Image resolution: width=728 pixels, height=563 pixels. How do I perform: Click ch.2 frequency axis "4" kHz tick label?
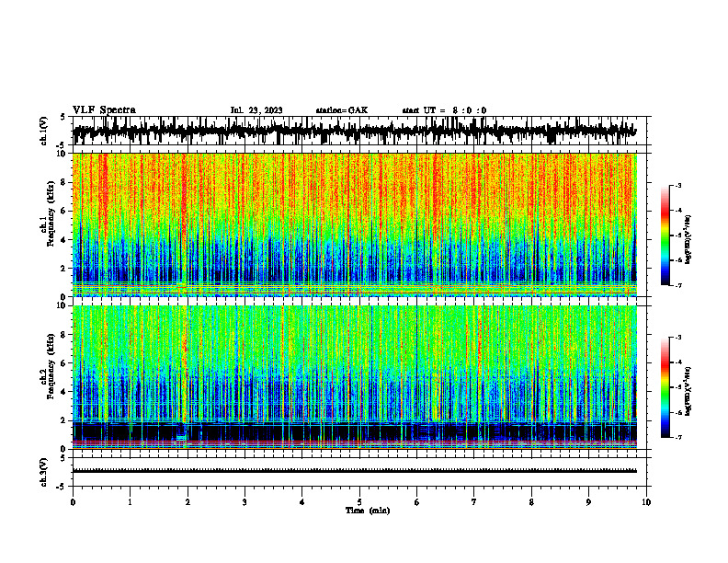click(63, 392)
